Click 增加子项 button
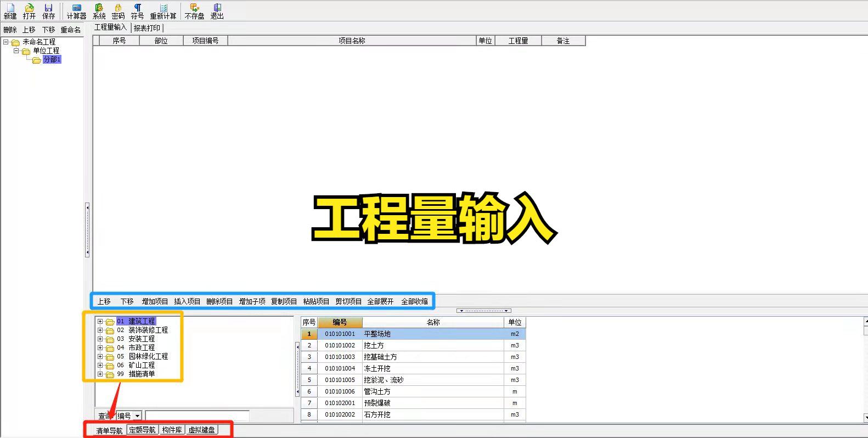This screenshot has height=438, width=868. coord(252,301)
